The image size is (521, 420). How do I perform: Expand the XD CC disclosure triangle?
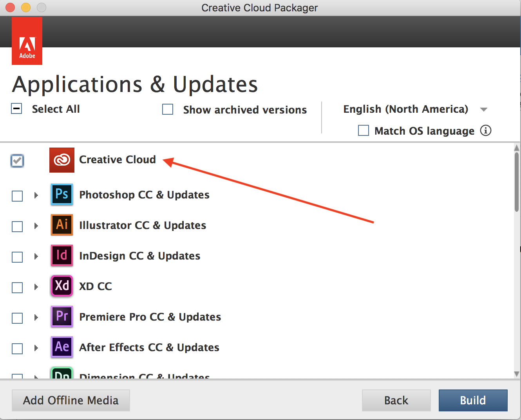point(36,287)
